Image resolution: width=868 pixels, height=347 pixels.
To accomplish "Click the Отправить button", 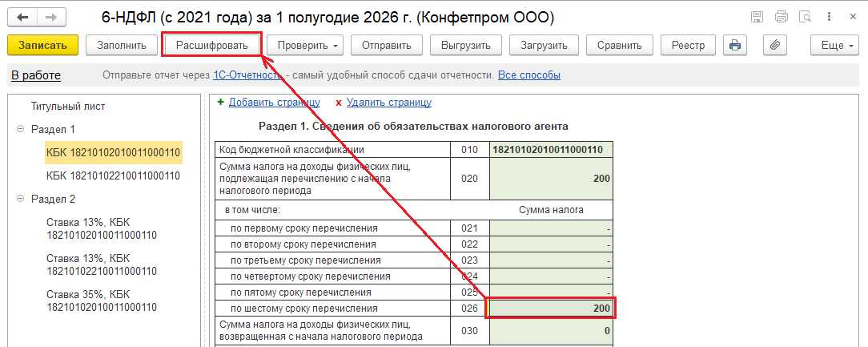I will tap(387, 46).
